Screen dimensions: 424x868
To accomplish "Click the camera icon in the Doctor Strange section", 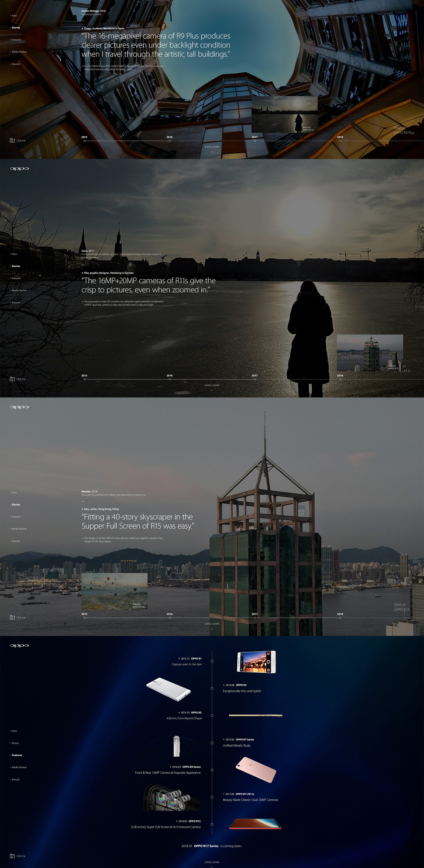I will tap(12, 140).
